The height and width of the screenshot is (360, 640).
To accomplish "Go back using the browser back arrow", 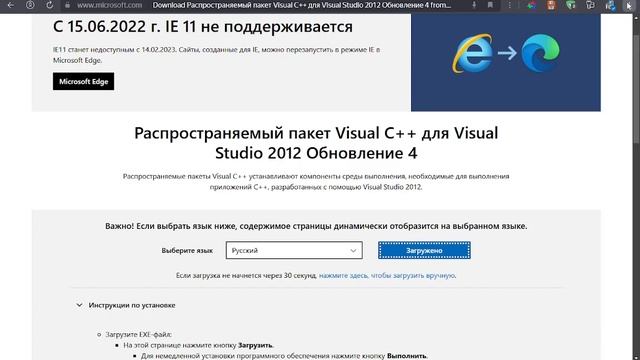I will tap(11, 5).
